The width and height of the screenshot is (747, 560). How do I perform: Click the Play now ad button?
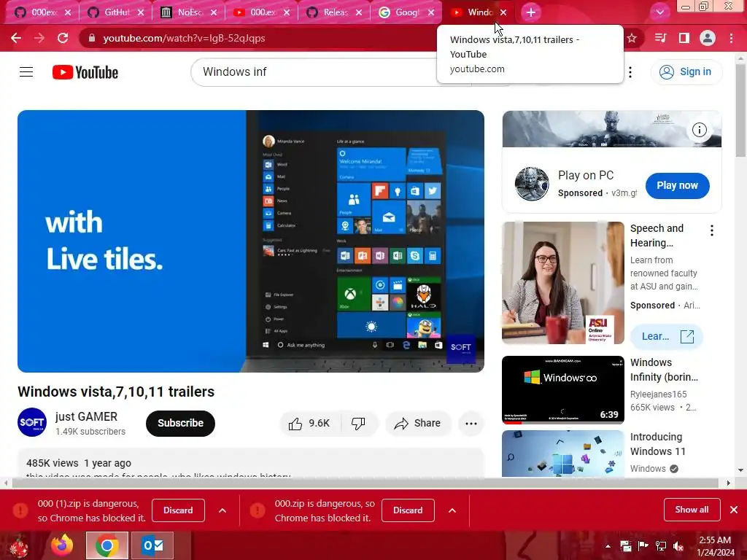pos(677,185)
